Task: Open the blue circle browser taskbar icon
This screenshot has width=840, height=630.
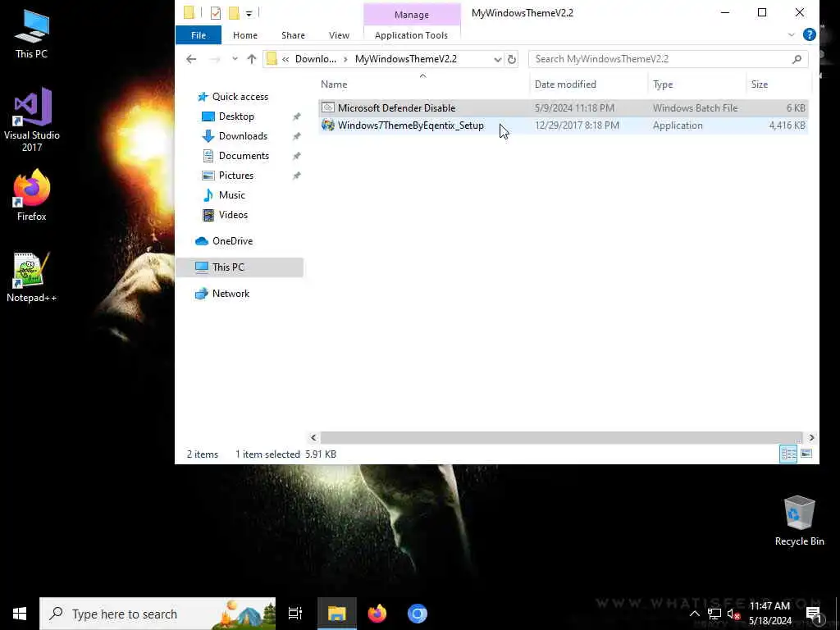Action: coord(418,614)
